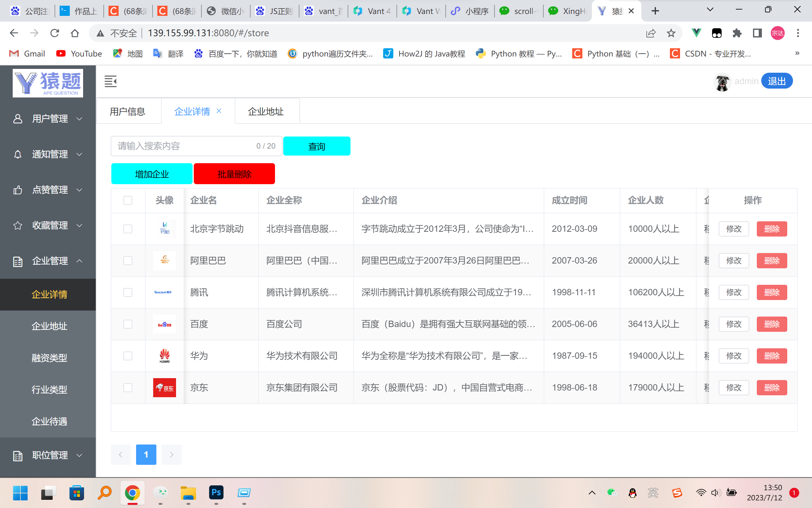Image resolution: width=812 pixels, height=508 pixels.
Task: Expand the 职位管理 menu
Action: (x=48, y=456)
